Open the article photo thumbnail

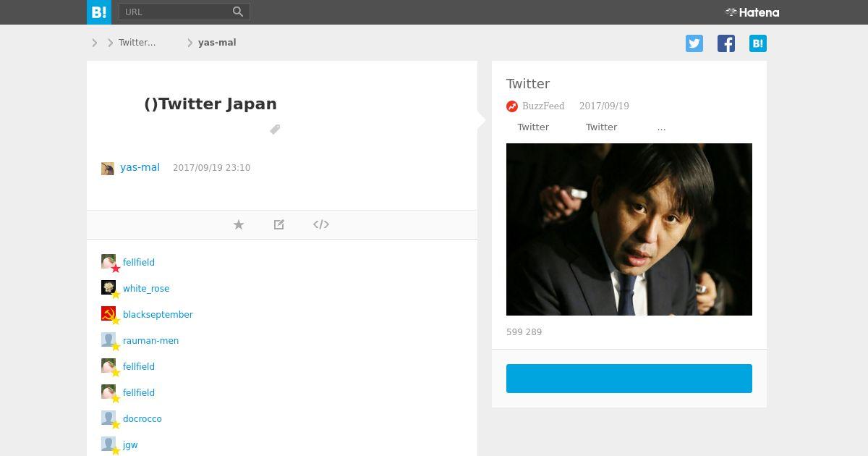point(629,229)
